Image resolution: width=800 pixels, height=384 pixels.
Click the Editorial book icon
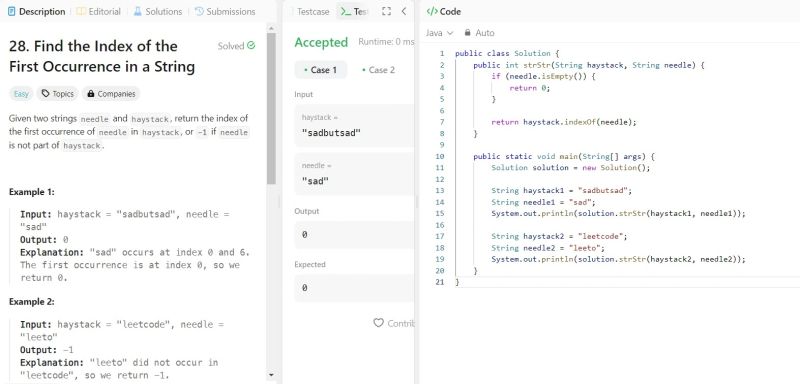pos(81,11)
